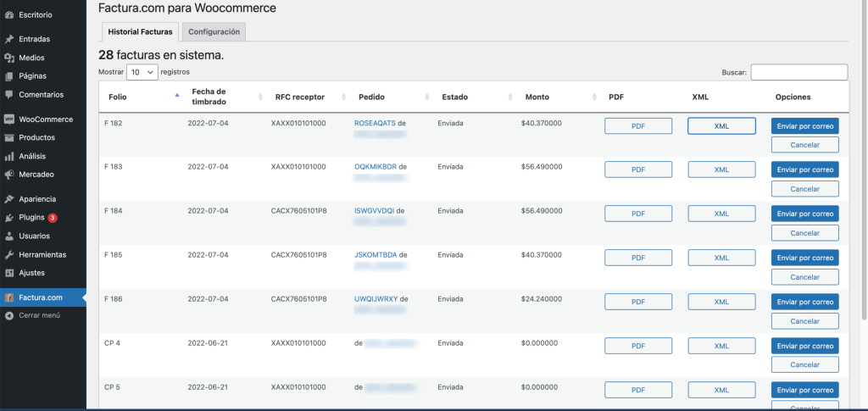The height and width of the screenshot is (411, 868).
Task: Send invoice F 186 by email
Action: tap(805, 302)
